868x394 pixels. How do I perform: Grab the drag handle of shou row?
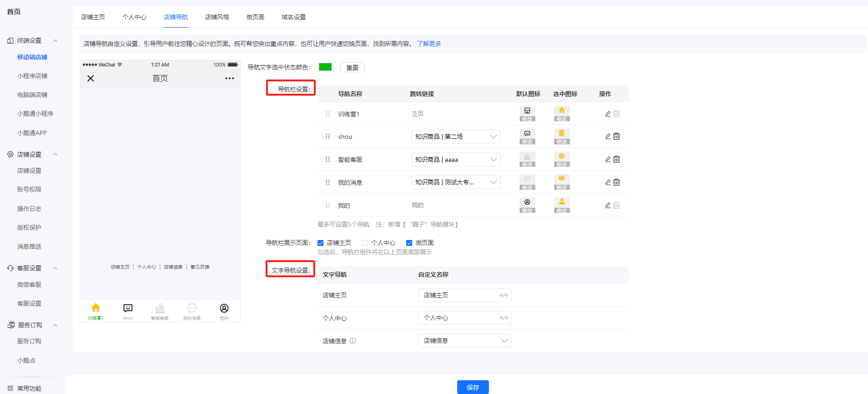click(x=328, y=137)
